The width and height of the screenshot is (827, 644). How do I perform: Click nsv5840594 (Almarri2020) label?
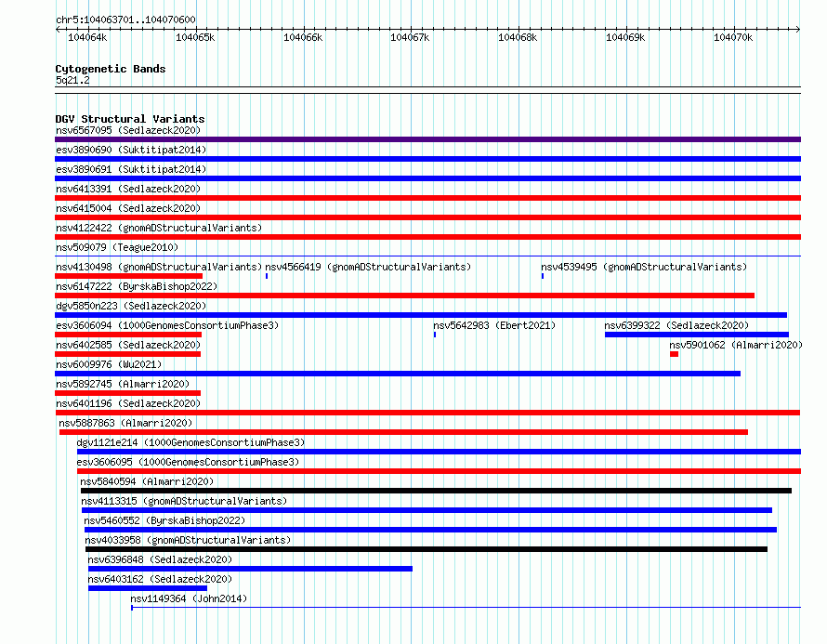tap(147, 481)
